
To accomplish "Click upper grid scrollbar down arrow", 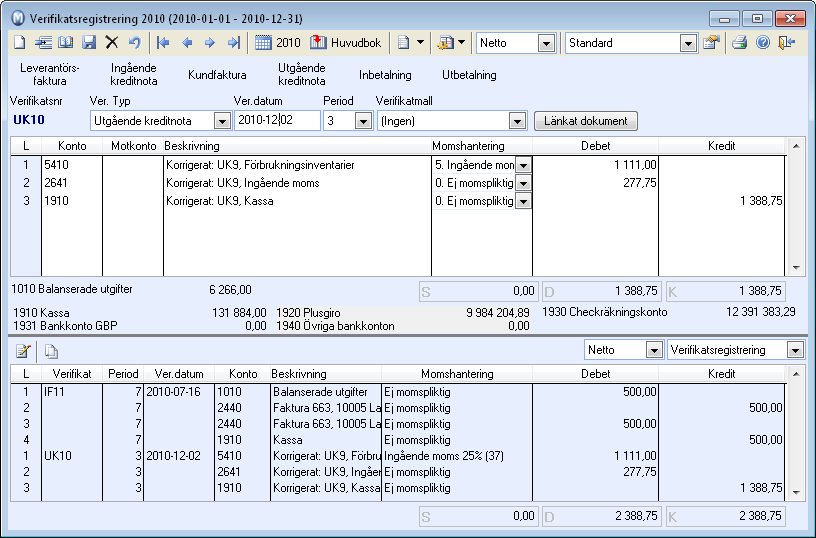I will click(x=796, y=268).
